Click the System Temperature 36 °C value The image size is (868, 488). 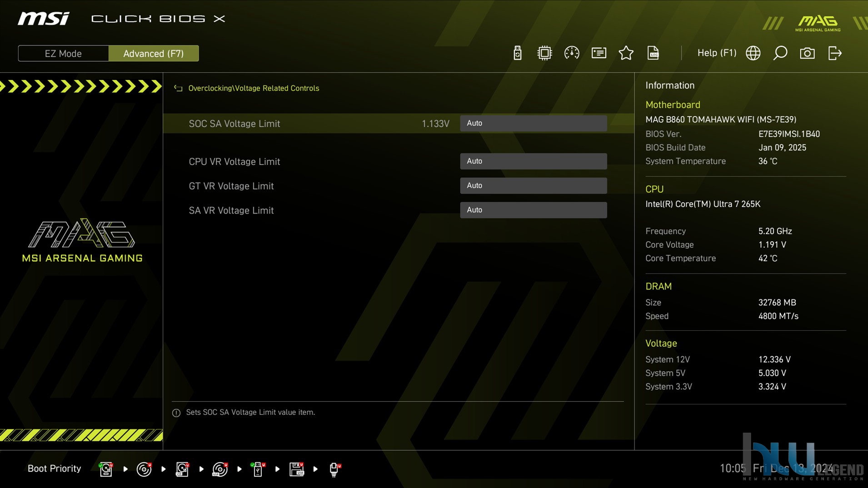pyautogui.click(x=768, y=161)
